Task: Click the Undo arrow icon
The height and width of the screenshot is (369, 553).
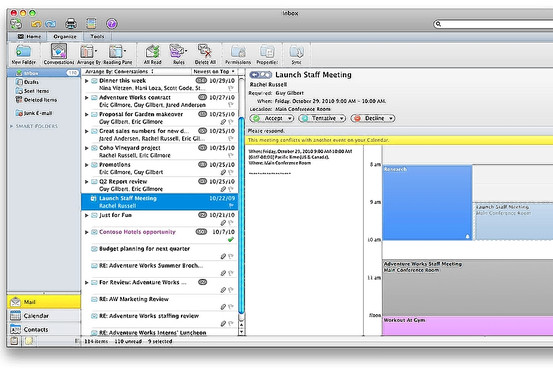Action: [x=36, y=24]
